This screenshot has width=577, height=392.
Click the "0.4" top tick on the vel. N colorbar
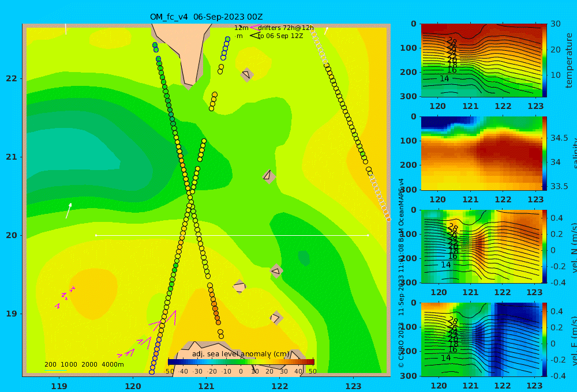[x=557, y=218]
